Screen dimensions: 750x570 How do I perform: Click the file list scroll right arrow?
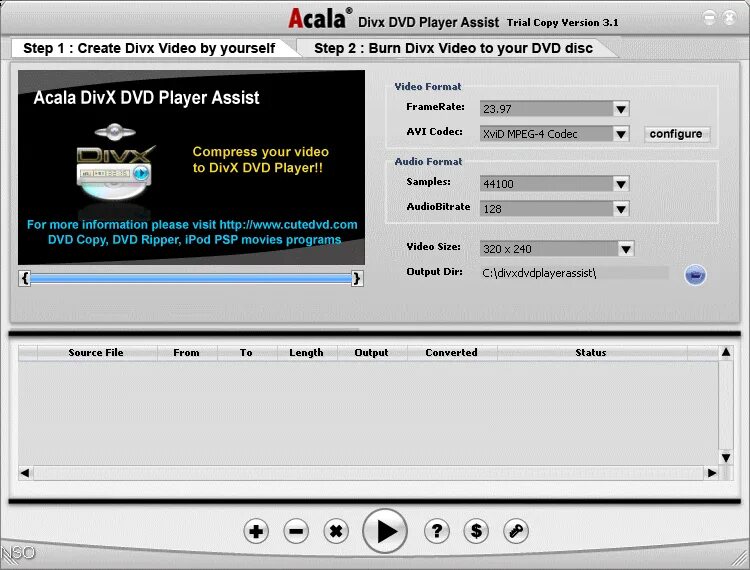[712, 473]
